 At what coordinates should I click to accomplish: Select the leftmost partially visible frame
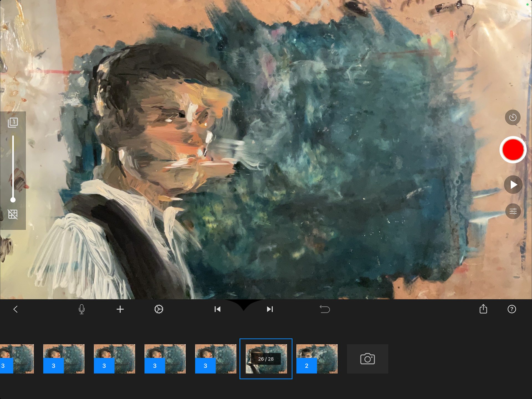coord(17,359)
